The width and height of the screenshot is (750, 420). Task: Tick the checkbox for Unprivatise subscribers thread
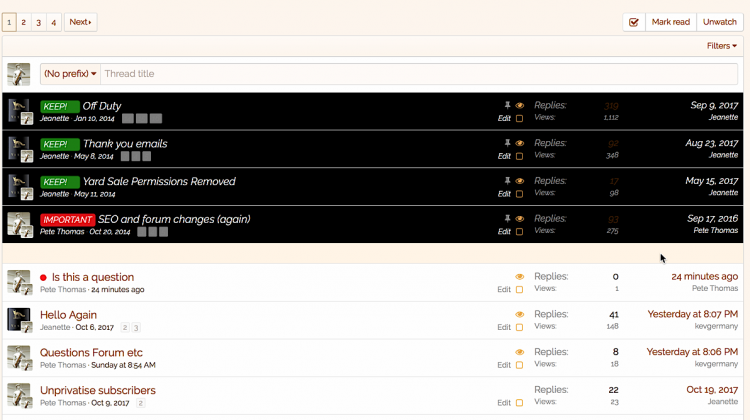[x=519, y=403]
